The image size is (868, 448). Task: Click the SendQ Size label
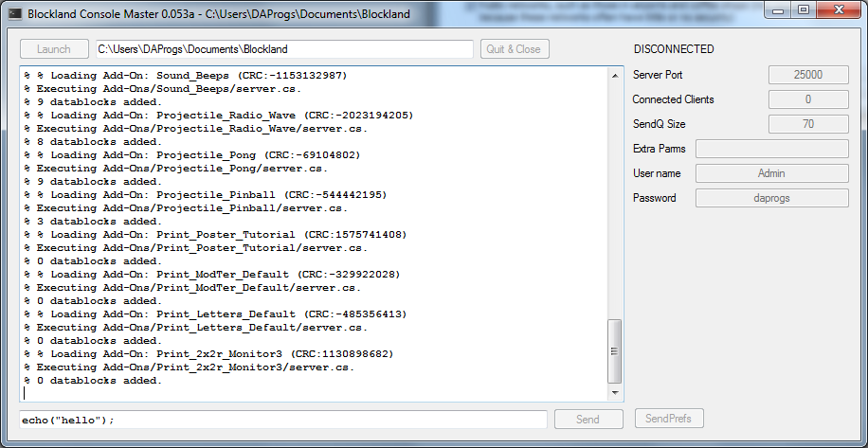(659, 124)
